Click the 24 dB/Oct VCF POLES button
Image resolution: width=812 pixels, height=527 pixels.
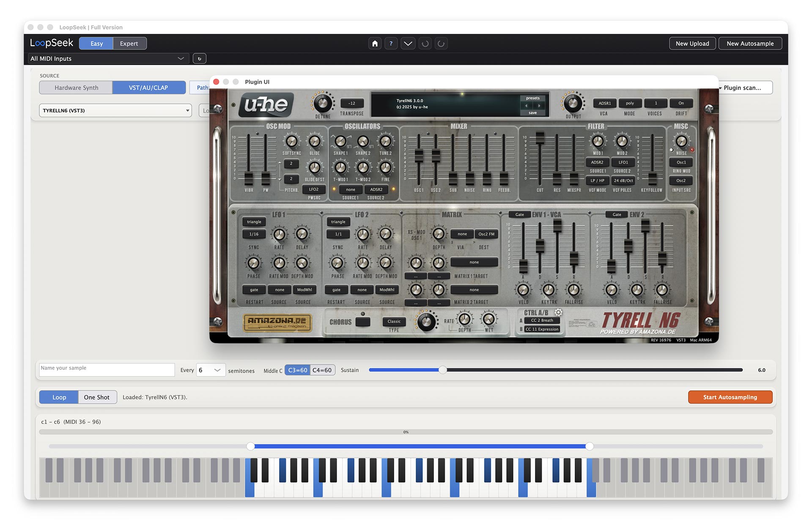click(x=623, y=181)
